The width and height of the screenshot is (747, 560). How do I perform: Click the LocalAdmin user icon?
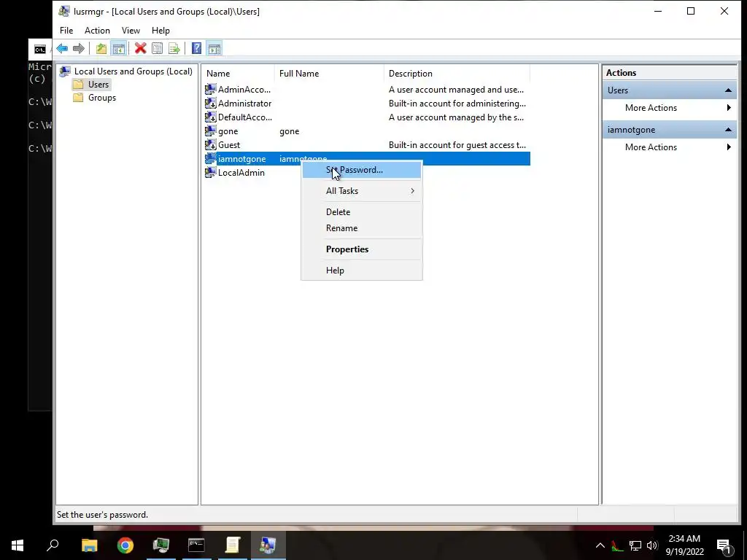point(210,172)
